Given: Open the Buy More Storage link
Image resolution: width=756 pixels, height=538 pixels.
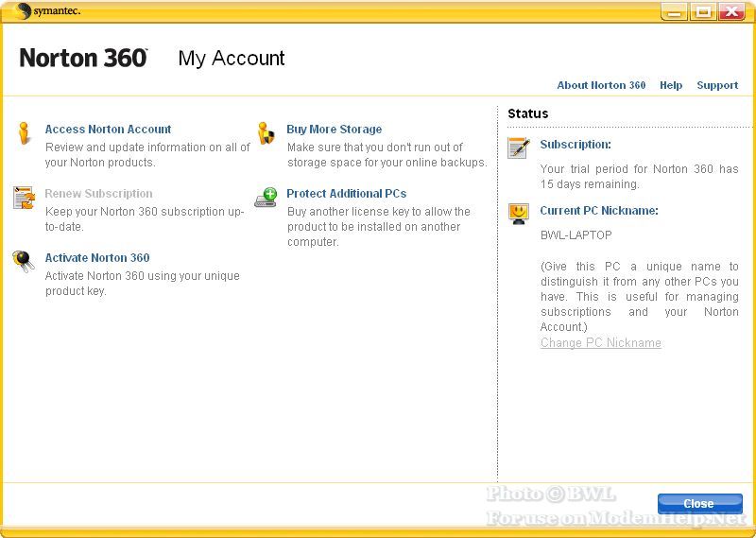Looking at the screenshot, I should tap(335, 130).
